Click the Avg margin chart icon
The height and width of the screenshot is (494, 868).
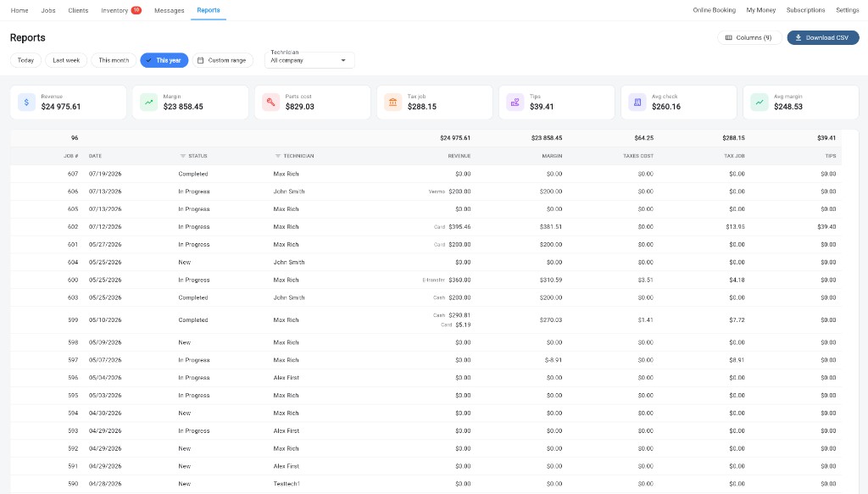(x=759, y=103)
